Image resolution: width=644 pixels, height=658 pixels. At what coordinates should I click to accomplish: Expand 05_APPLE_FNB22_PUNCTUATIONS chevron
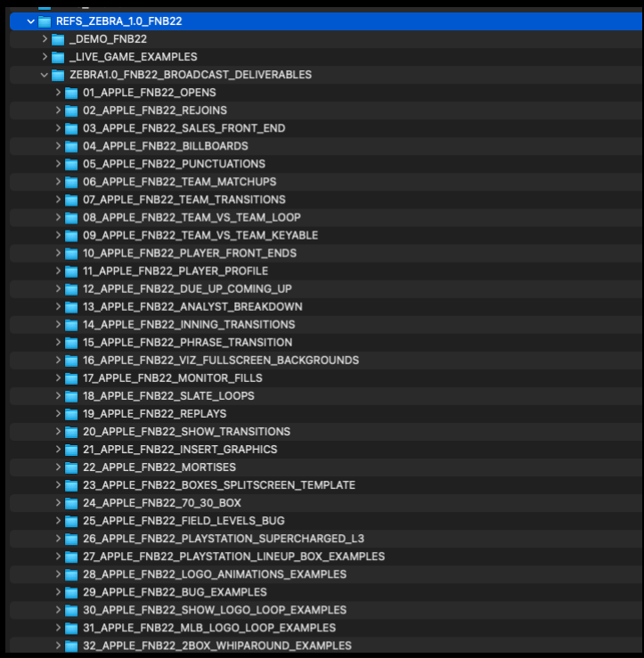[x=59, y=164]
